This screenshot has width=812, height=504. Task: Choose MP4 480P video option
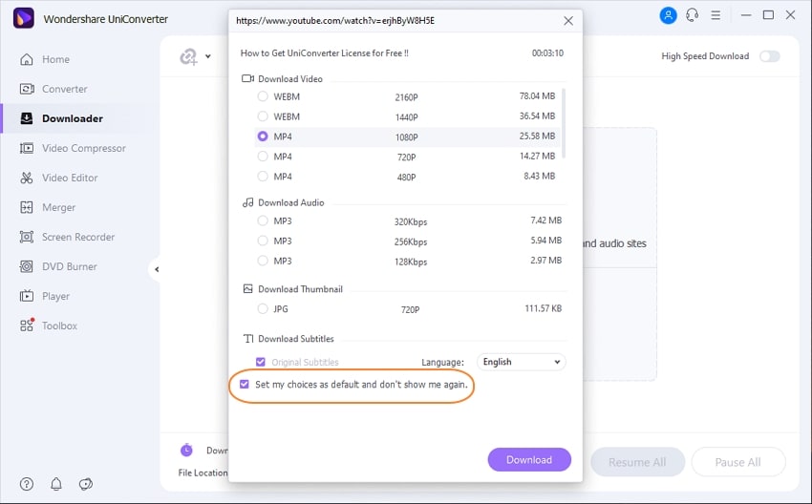263,177
